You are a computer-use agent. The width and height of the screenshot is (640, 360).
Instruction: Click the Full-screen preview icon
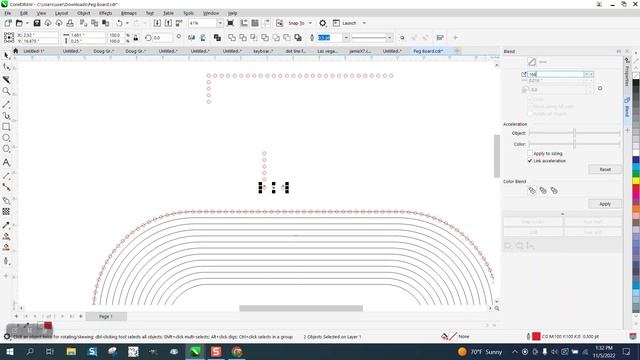click(230, 23)
